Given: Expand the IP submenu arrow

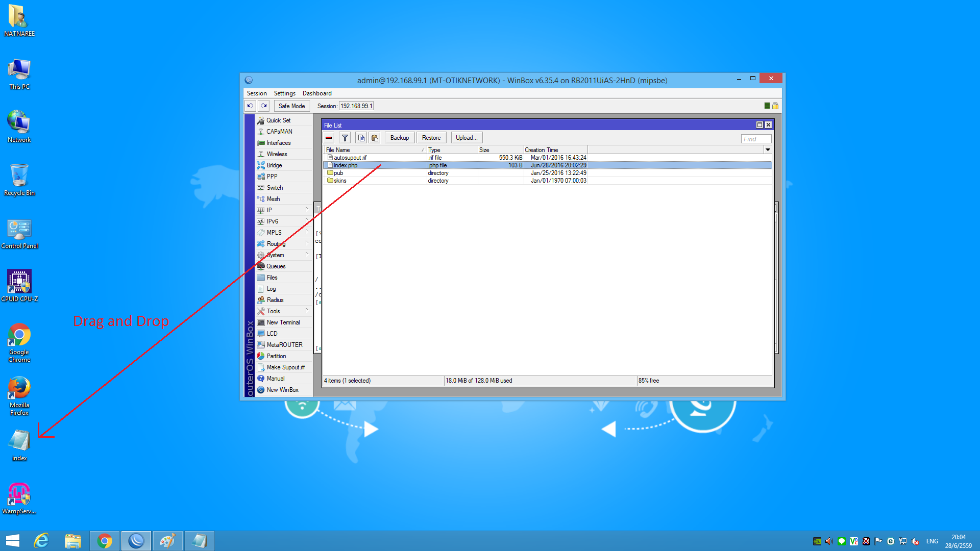Looking at the screenshot, I should (307, 210).
